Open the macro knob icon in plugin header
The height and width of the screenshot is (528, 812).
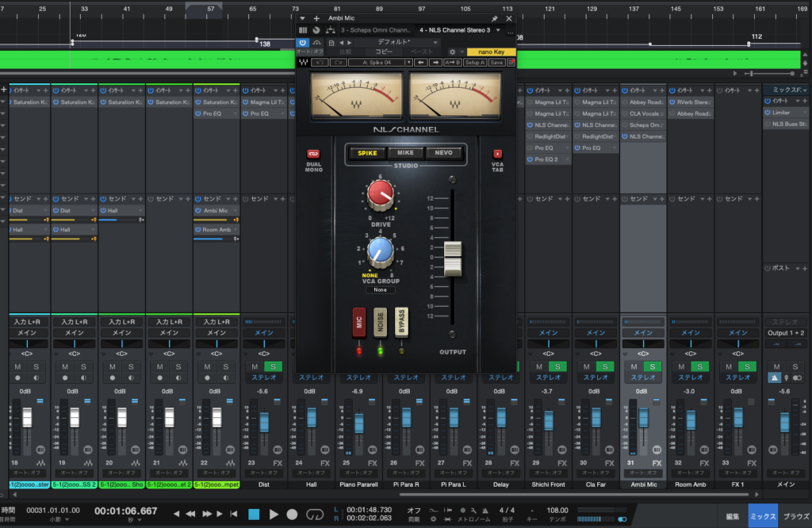click(x=316, y=30)
